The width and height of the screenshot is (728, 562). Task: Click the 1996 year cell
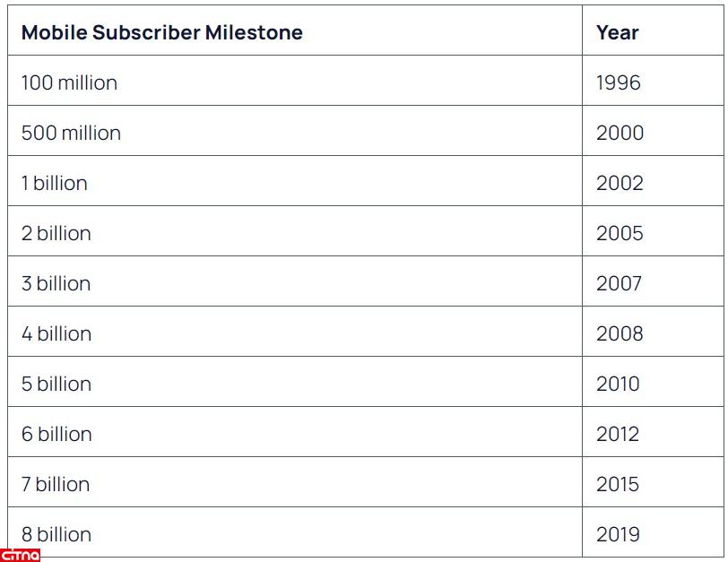click(x=619, y=83)
